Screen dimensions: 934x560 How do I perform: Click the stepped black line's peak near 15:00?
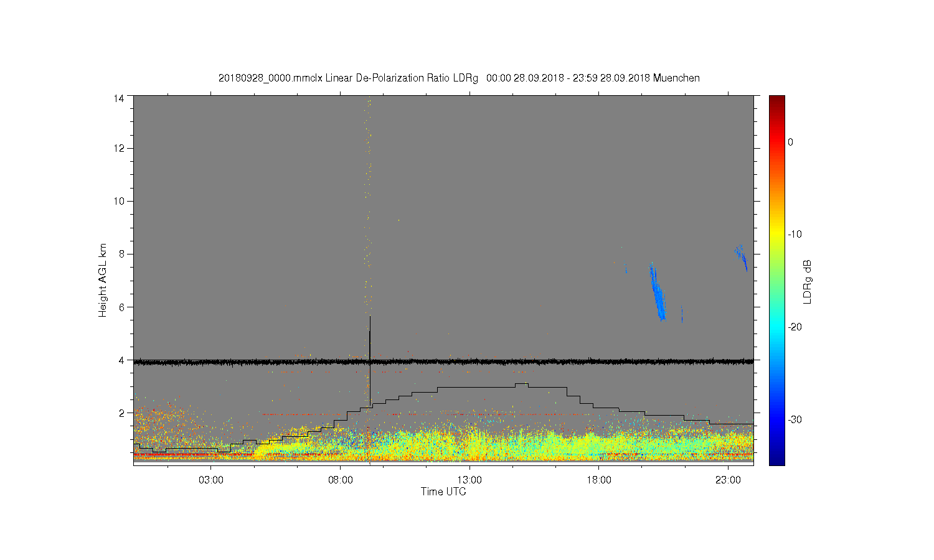point(521,384)
